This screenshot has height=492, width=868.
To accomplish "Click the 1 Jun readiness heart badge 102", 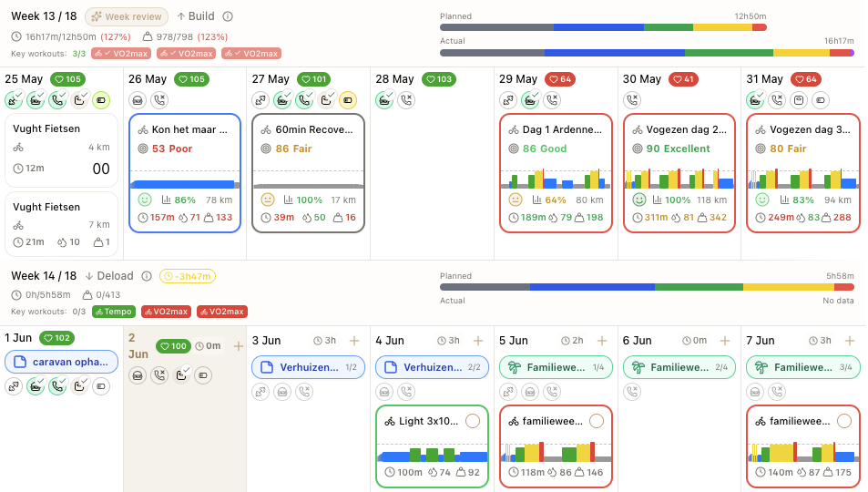I will pos(58,338).
